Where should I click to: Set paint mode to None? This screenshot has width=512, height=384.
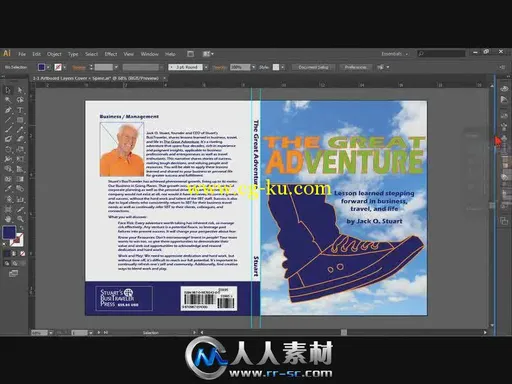click(x=22, y=254)
